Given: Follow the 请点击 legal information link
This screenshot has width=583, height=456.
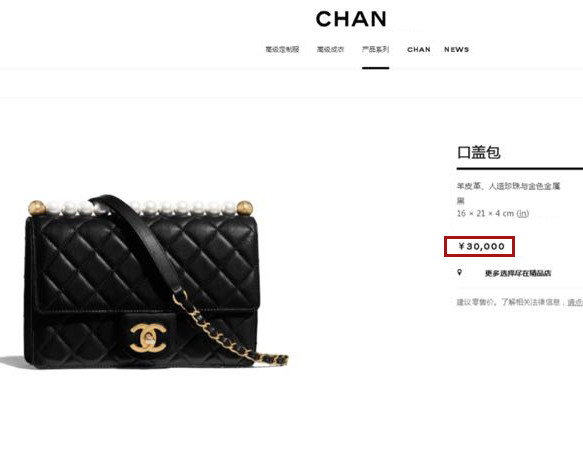Looking at the screenshot, I should click(575, 302).
